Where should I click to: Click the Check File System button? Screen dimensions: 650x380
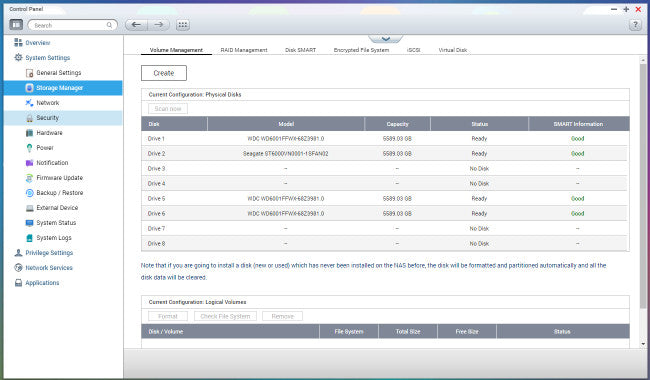click(x=225, y=316)
